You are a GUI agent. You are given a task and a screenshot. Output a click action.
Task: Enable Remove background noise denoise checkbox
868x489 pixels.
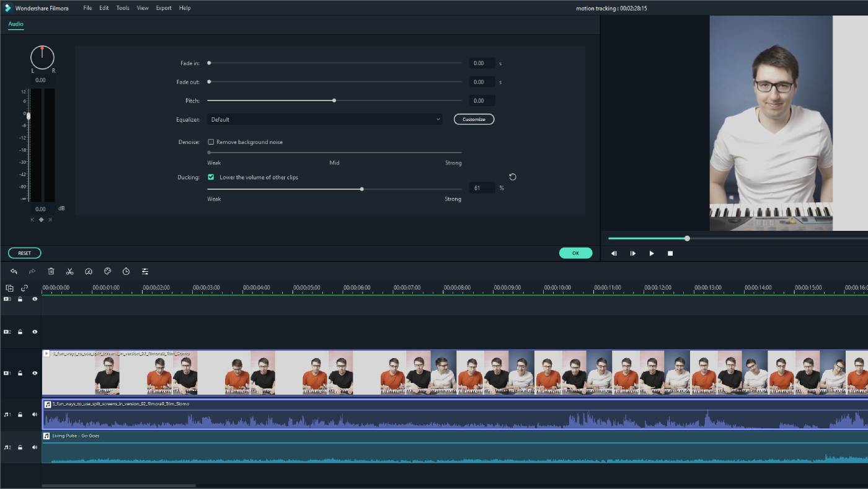tap(211, 141)
